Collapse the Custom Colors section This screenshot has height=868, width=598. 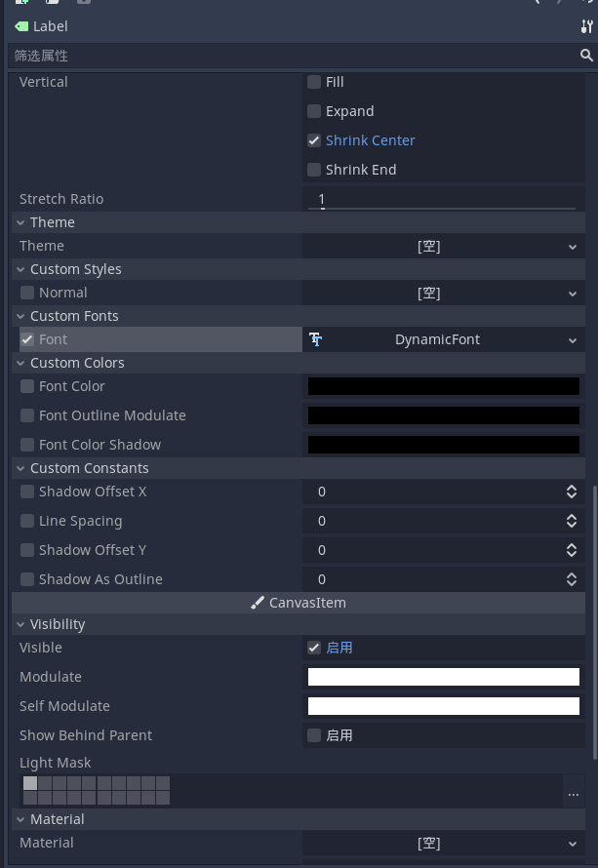click(20, 363)
